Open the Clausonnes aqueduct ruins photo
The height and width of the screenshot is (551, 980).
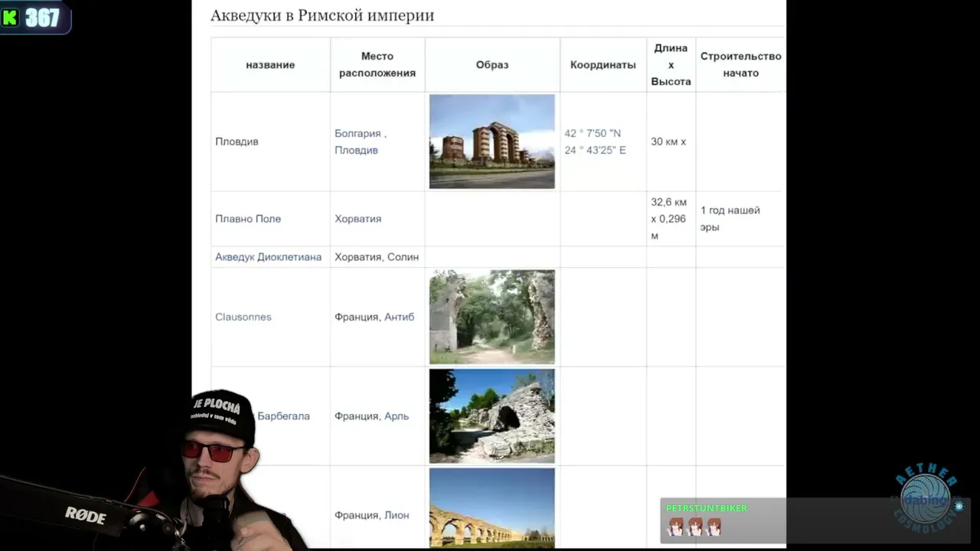[x=492, y=317]
